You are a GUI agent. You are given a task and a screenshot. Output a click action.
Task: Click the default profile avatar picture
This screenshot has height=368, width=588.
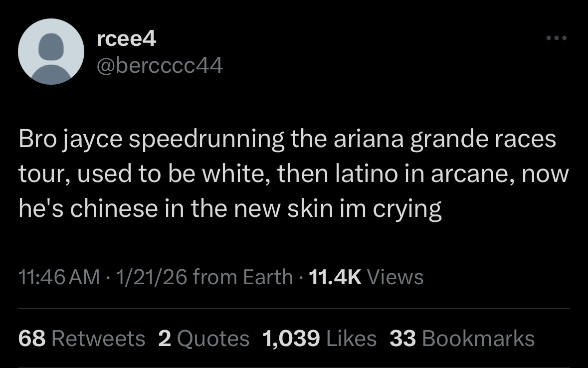tap(51, 52)
